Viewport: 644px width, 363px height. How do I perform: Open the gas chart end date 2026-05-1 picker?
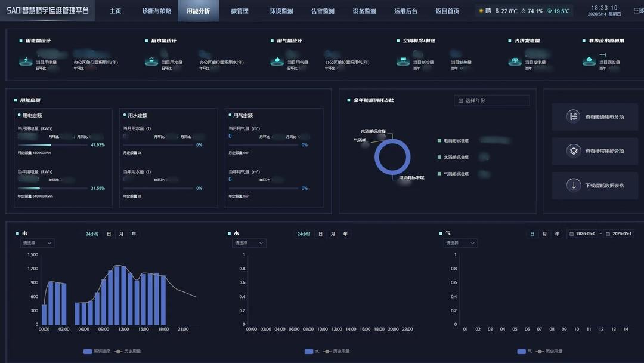coord(620,233)
